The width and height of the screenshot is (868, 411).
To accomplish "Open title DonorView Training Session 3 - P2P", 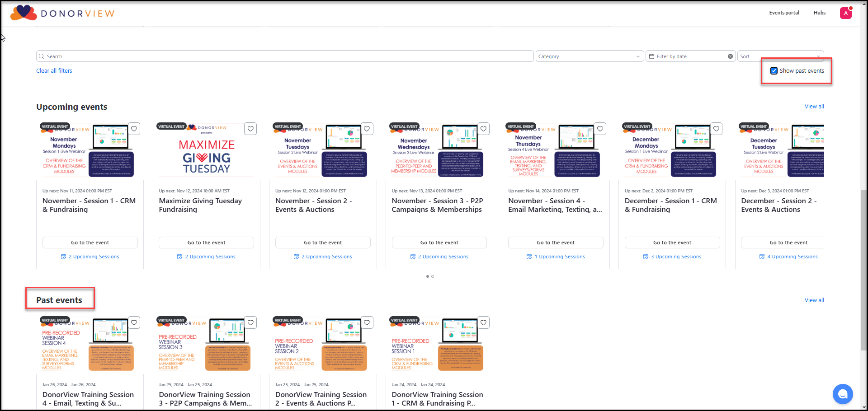I will point(205,399).
